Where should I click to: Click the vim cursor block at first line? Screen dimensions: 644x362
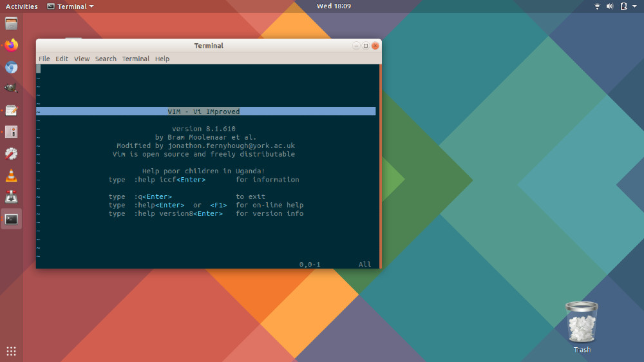[38, 69]
